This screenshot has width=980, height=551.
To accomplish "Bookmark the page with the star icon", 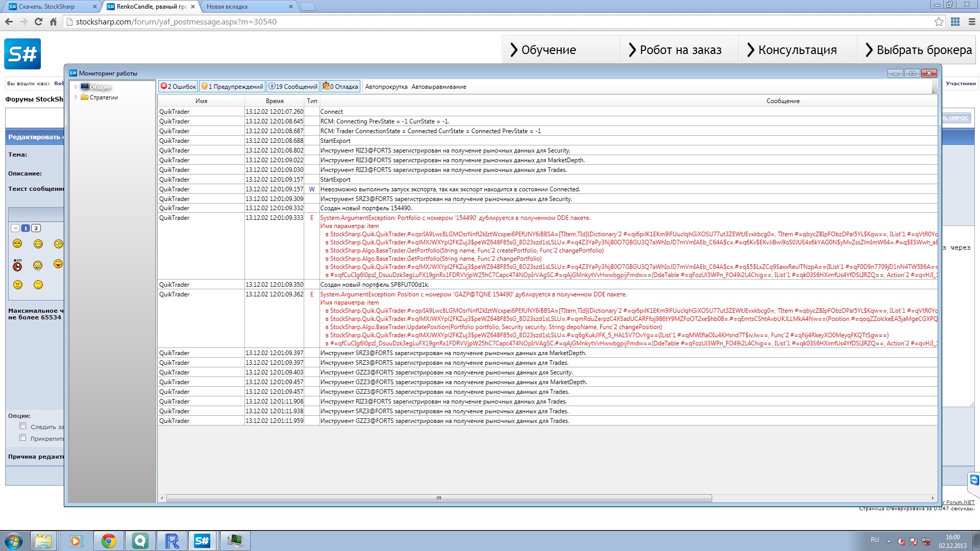I will click(939, 21).
